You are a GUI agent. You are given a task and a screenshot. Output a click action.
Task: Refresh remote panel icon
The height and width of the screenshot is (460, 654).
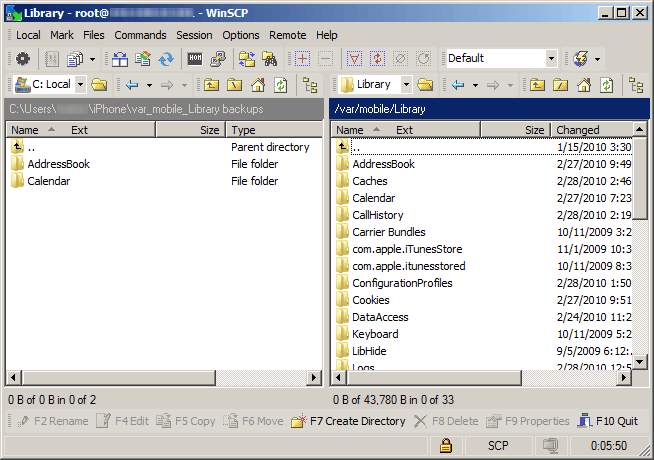tap(606, 85)
